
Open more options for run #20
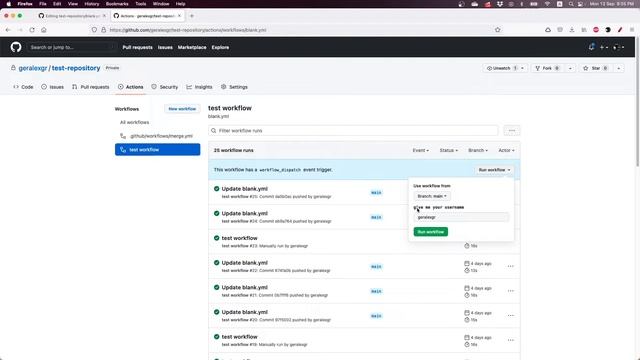(x=511, y=316)
